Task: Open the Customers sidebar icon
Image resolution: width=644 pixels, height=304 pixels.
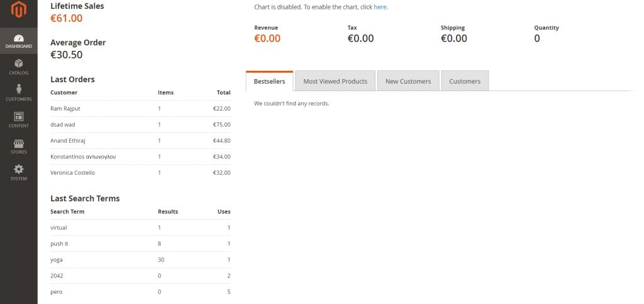Action: pos(18,93)
